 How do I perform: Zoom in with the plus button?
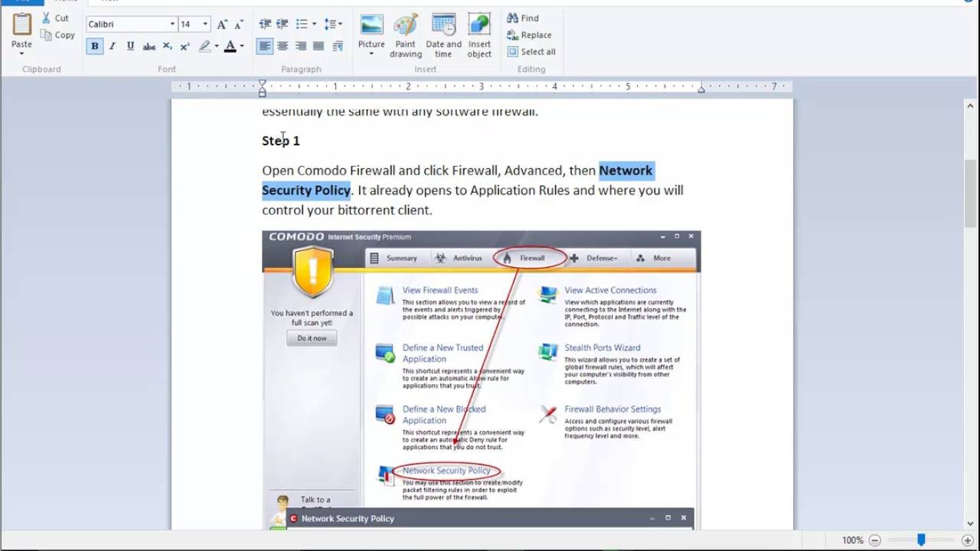point(967,540)
